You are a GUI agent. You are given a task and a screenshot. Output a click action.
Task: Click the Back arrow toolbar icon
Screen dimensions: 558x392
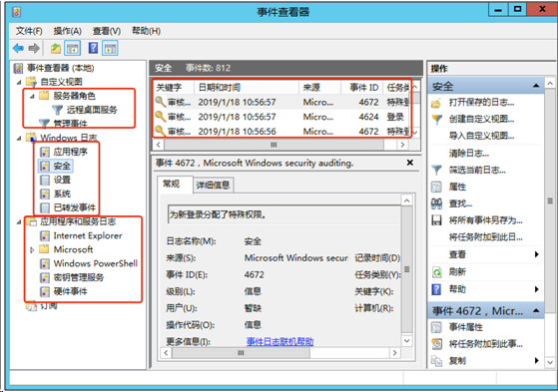[18, 48]
